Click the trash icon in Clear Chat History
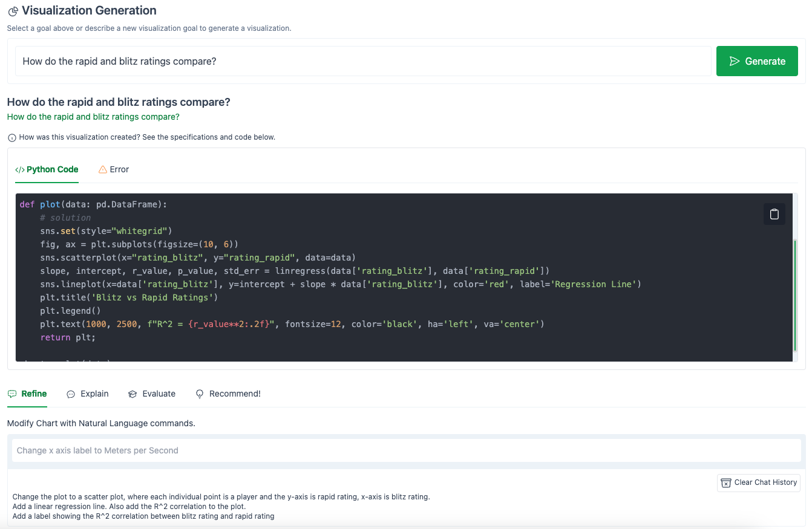This screenshot has width=812, height=529. (x=725, y=482)
